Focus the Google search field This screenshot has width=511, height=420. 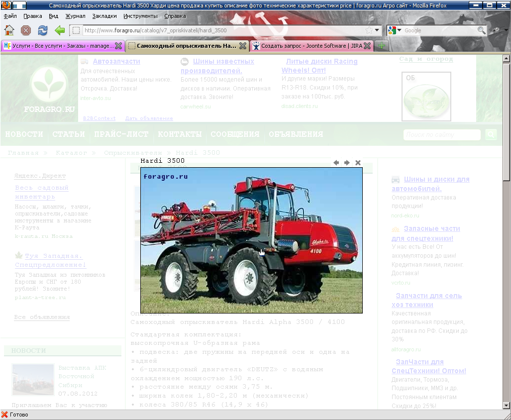(x=440, y=30)
